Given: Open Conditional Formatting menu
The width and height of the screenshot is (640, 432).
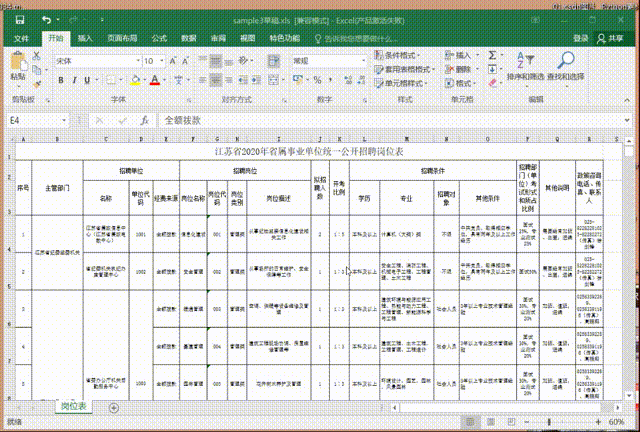Looking at the screenshot, I should coord(397,55).
